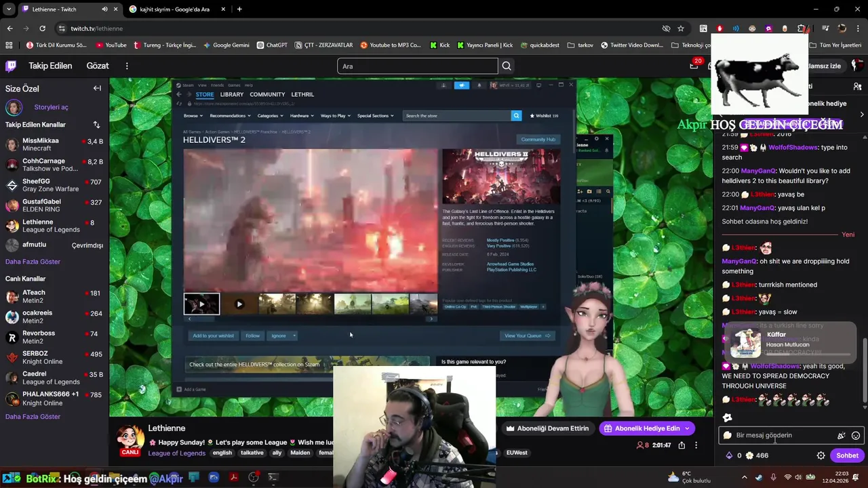Open Twitch notifications inbox with badge 20
868x488 pixels.
pyautogui.click(x=694, y=66)
